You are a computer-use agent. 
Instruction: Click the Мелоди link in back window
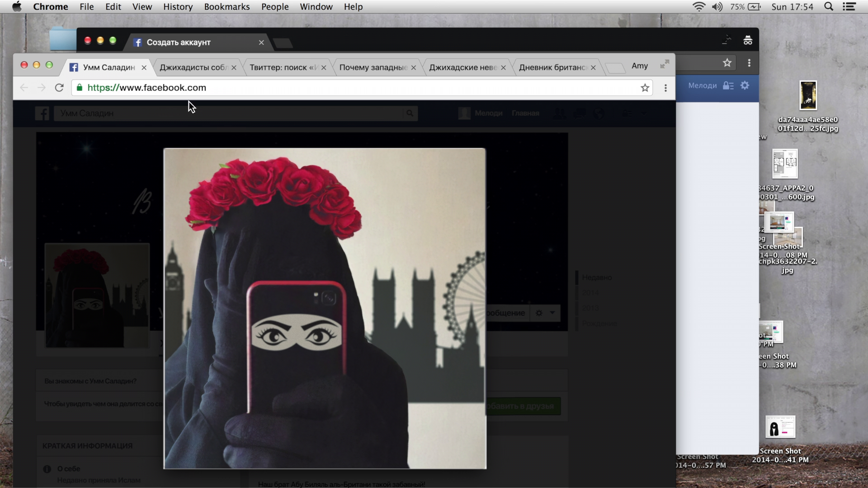coord(702,85)
